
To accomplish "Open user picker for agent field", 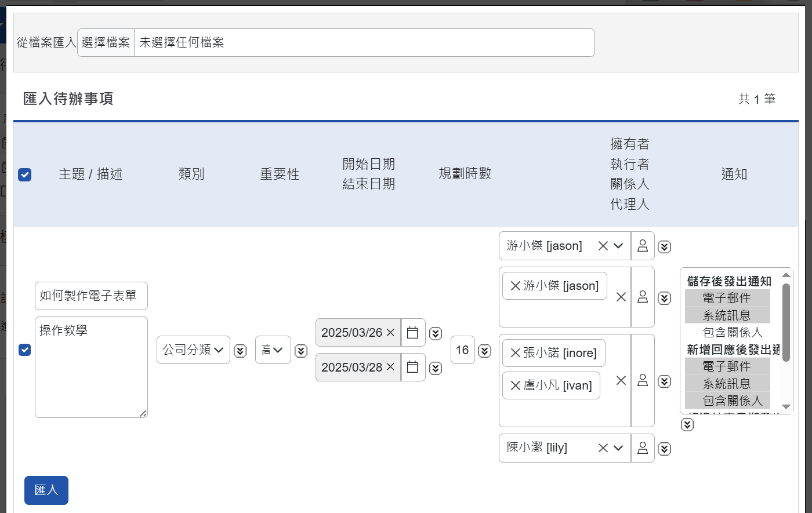I will (x=643, y=447).
